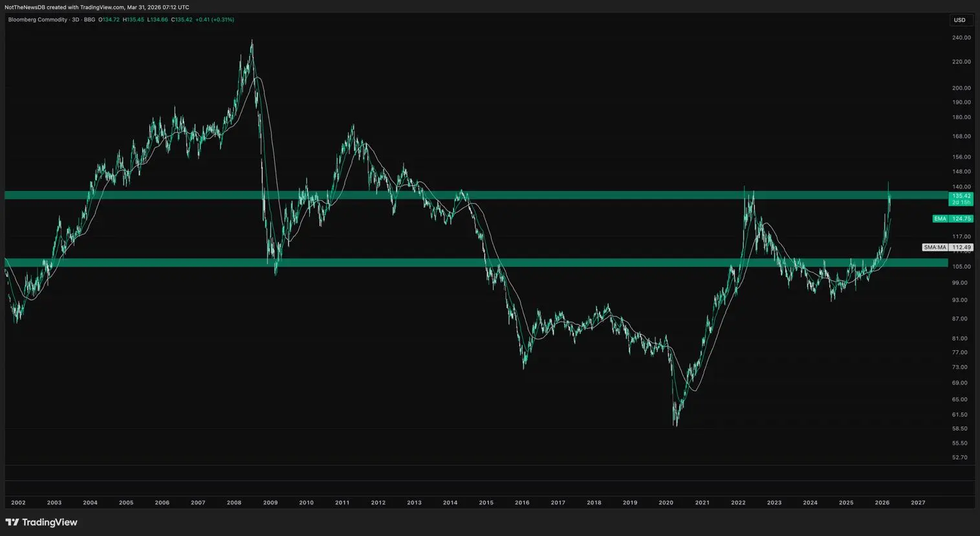Screen dimensions: 980x536
Task: Click the 81.00 price axis label
Action: (x=960, y=339)
